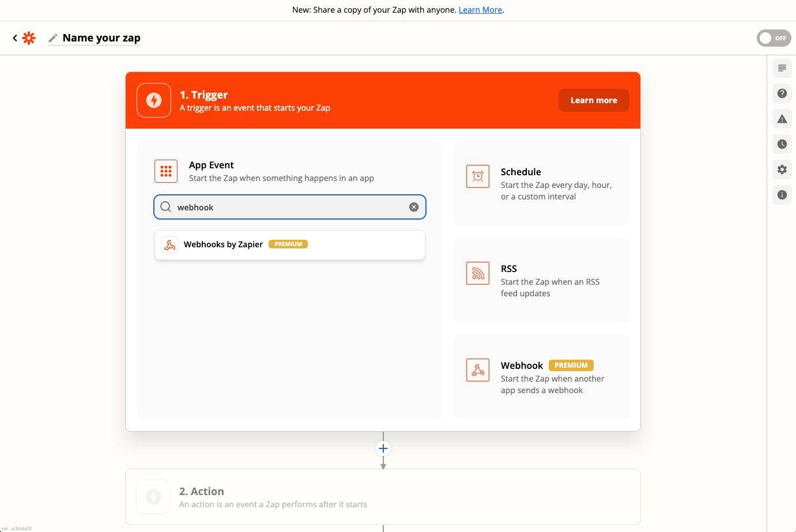Choose the RSS trigger card

click(541, 280)
